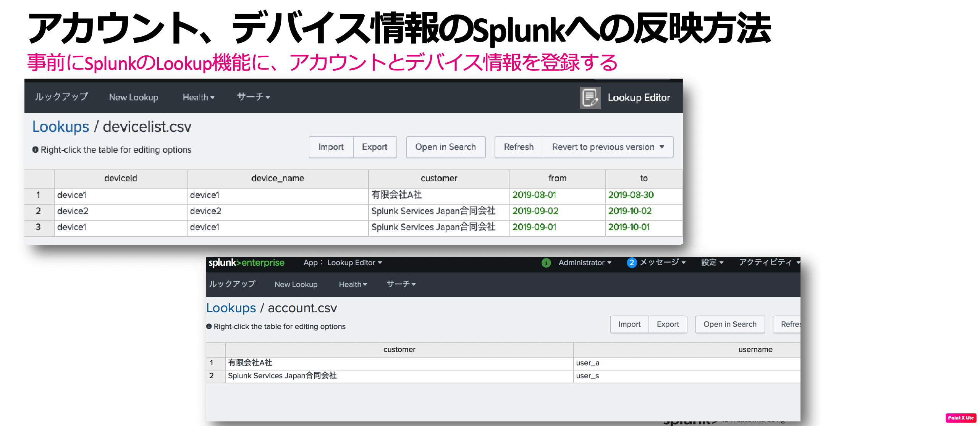Viewport: 980px width, 426px height.
Task: Click to date cell 2019-08-30
Action: [x=644, y=195]
